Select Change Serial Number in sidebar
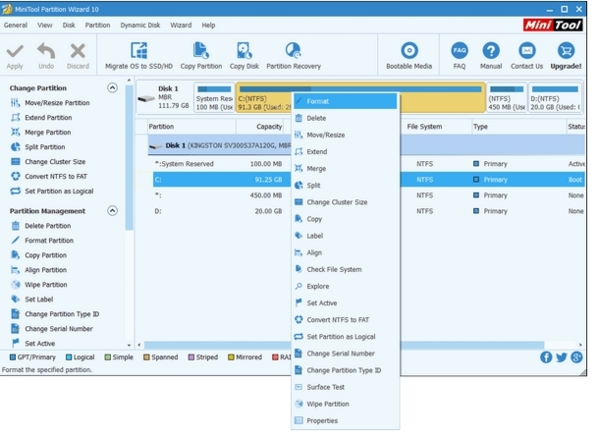Viewport: 599px width, 438px height. click(x=52, y=329)
